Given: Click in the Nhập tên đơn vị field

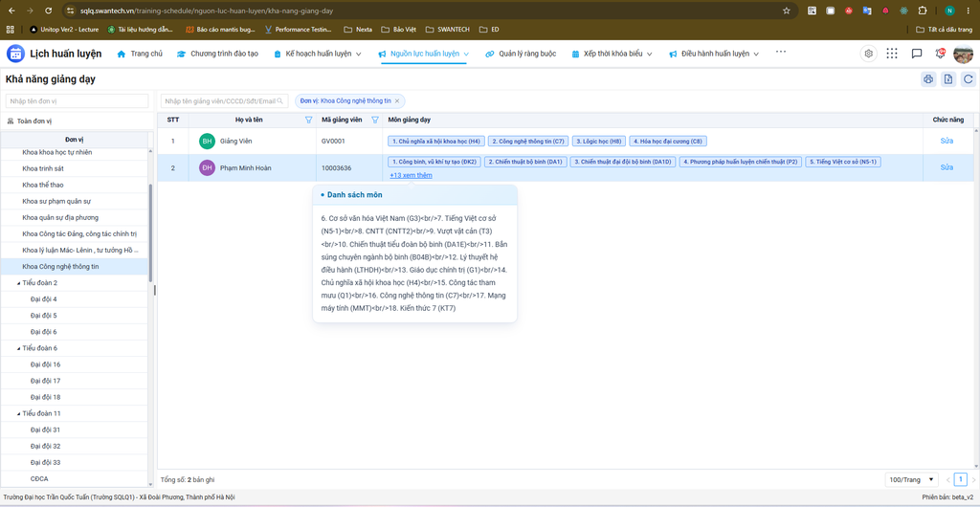Looking at the screenshot, I should (77, 101).
